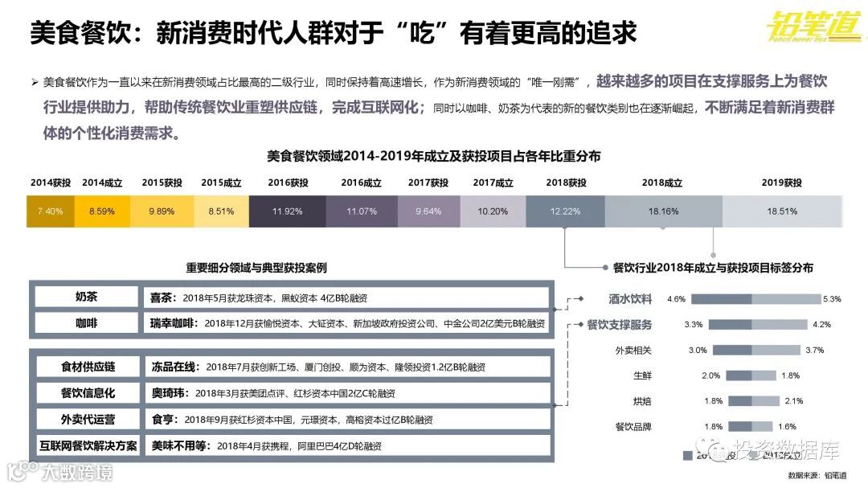Screen dimensions: 868x488
Task: Click the 3.7% value in 外卖相关 row
Action: coord(815,350)
